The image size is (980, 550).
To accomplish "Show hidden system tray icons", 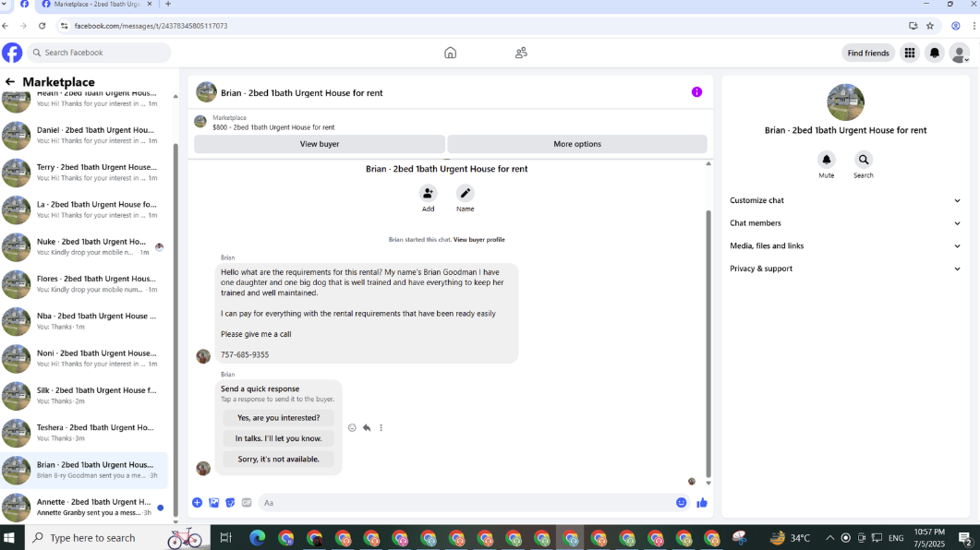I will click(x=829, y=537).
